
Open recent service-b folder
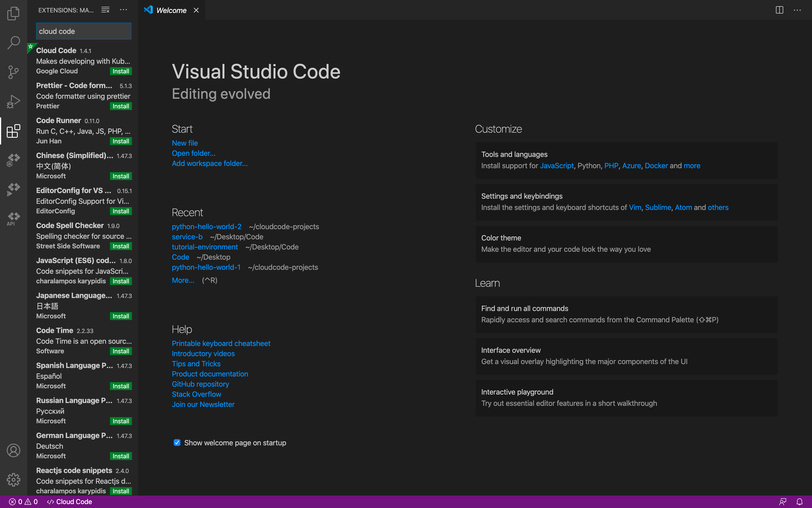[187, 237]
